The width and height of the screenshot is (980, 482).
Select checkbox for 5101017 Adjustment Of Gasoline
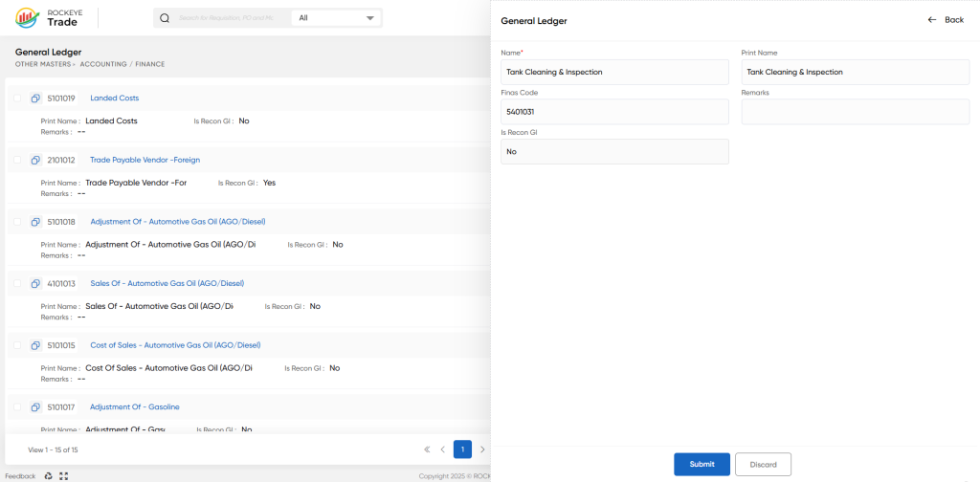(17, 407)
